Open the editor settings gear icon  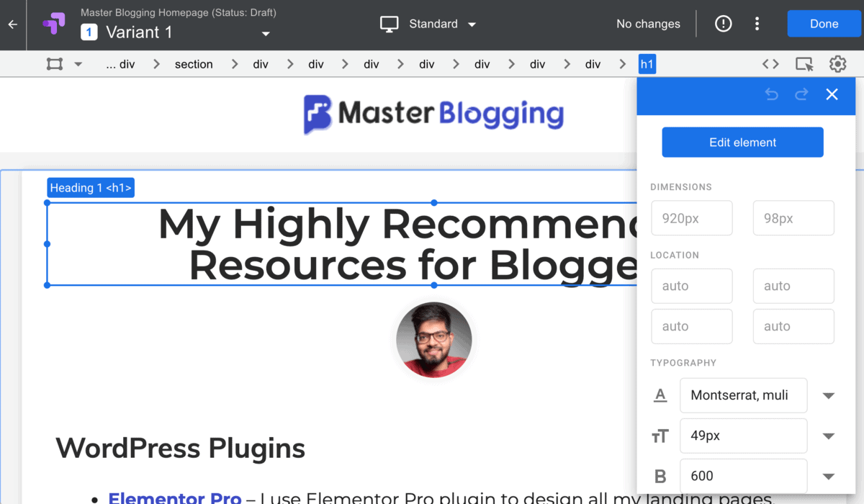pos(837,64)
